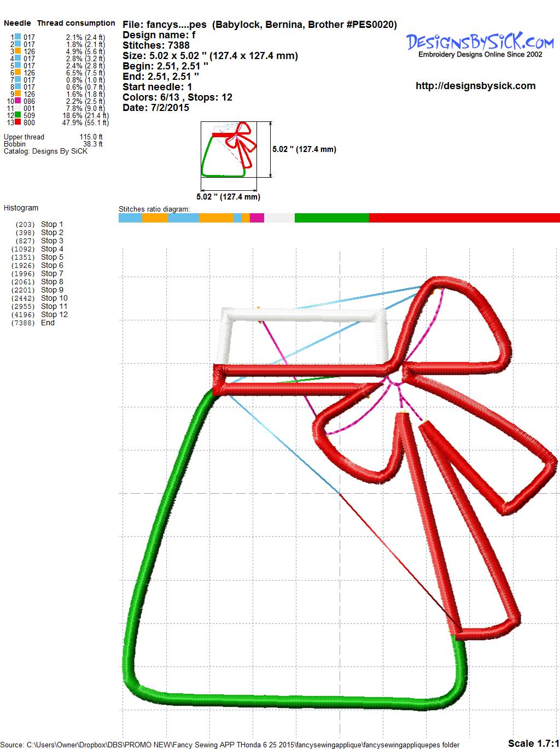
Task: Click the white rectangle in the design
Action: [x=304, y=315]
